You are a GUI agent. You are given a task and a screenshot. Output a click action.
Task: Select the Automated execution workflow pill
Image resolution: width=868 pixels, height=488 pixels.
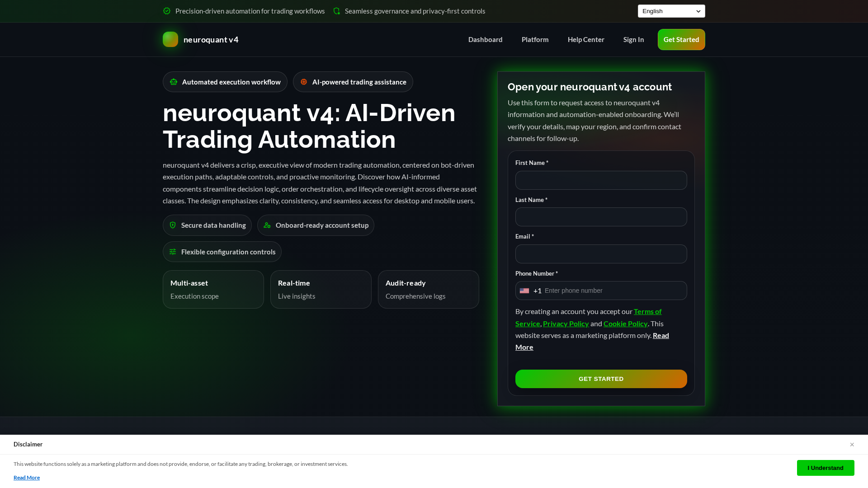225,82
